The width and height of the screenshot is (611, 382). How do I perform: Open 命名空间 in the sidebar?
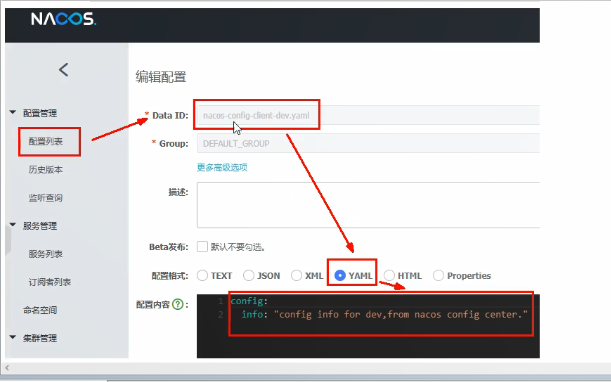click(x=40, y=310)
